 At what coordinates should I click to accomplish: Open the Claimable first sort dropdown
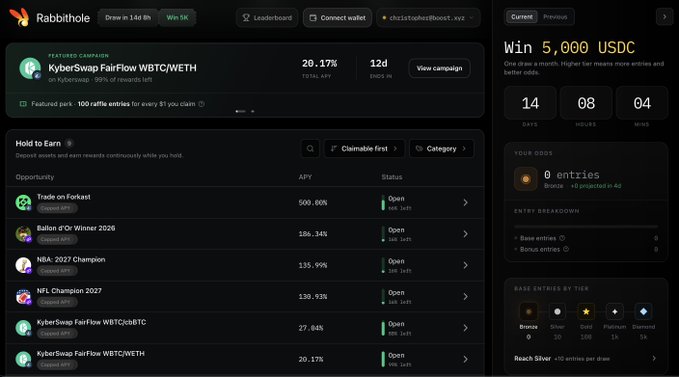tap(364, 148)
